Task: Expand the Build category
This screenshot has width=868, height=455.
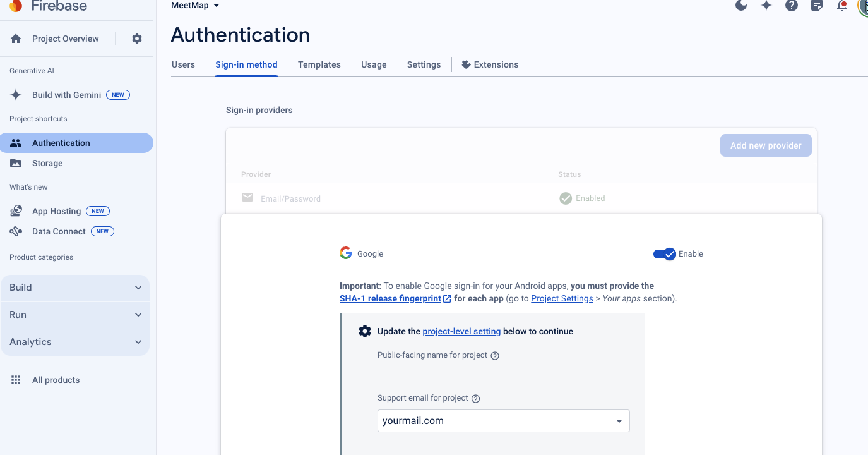Action: point(75,288)
